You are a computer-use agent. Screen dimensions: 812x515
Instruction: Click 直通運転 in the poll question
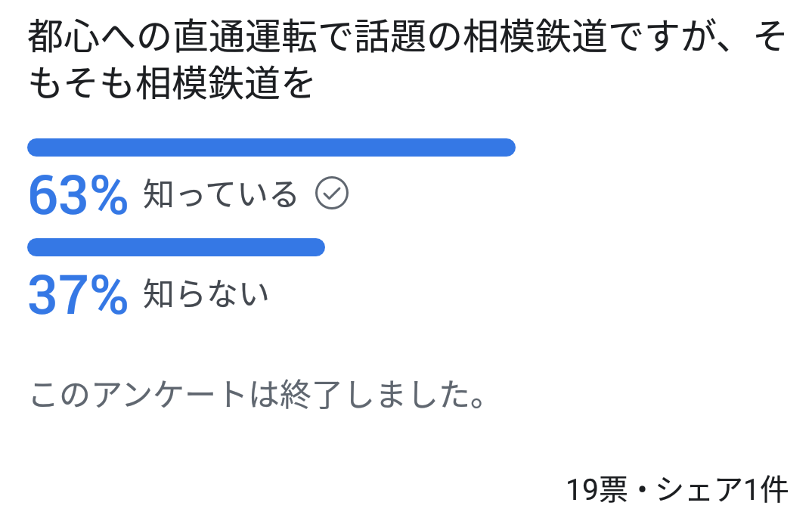pos(244,37)
